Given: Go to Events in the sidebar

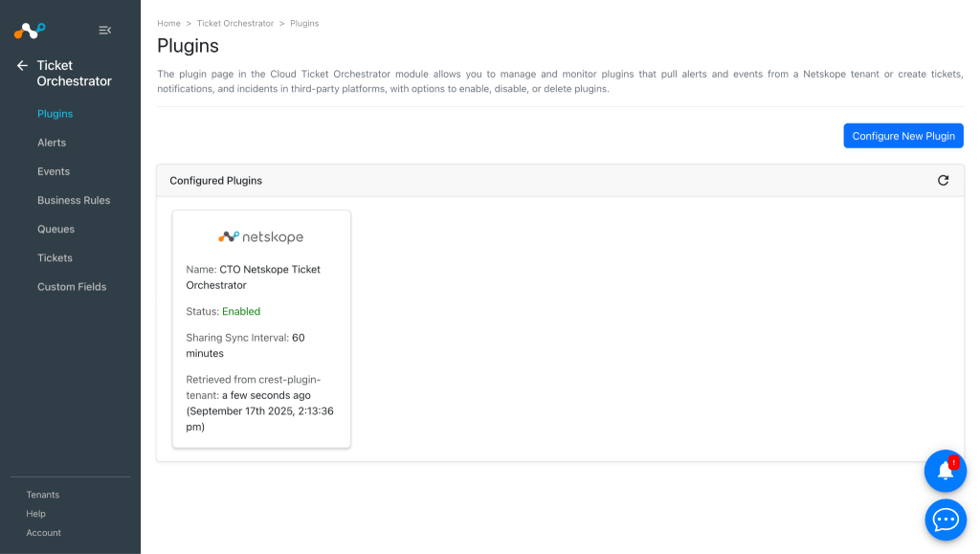Looking at the screenshot, I should (x=54, y=171).
